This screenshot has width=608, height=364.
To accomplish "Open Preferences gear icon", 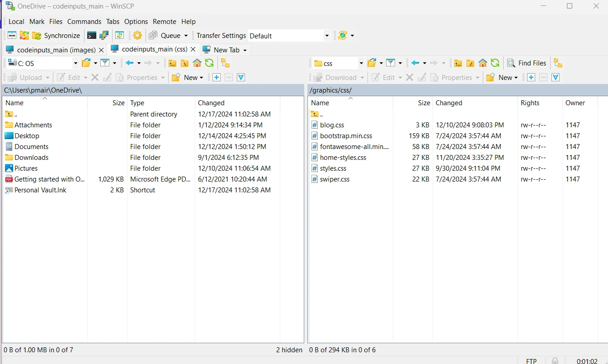I will (137, 35).
